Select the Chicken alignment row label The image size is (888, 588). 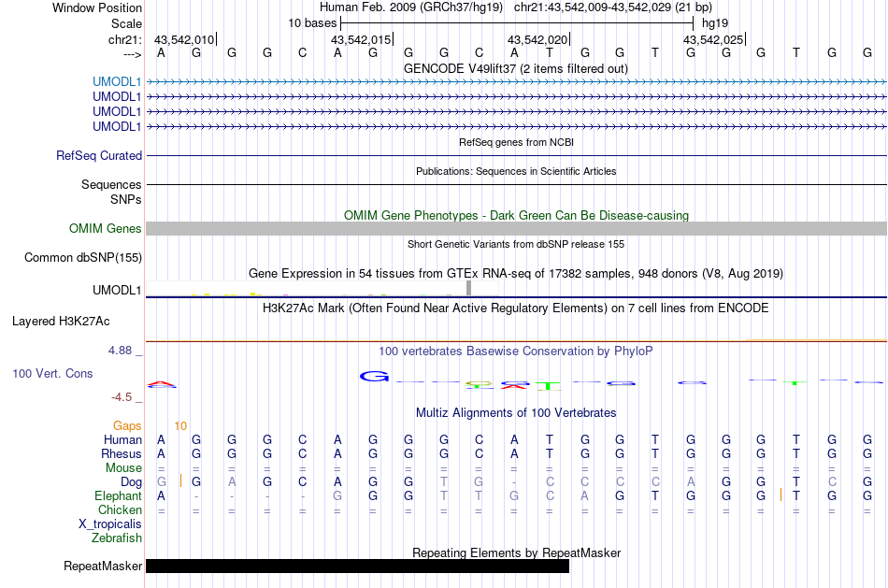point(120,510)
